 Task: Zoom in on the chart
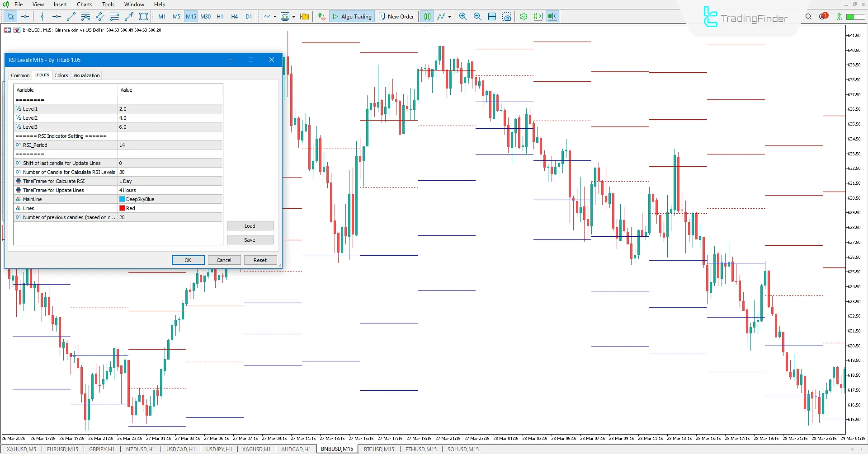tap(463, 16)
